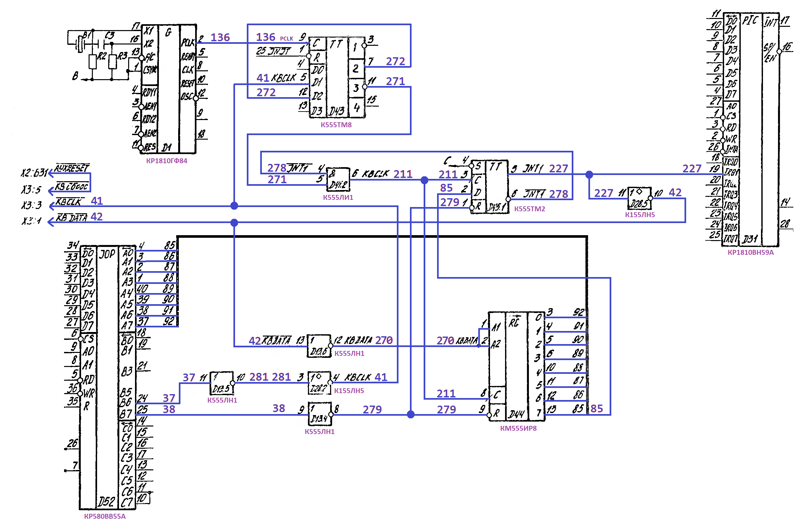Click the D13.4 inverter gate
This screenshot has height=522, width=812.
click(x=319, y=414)
